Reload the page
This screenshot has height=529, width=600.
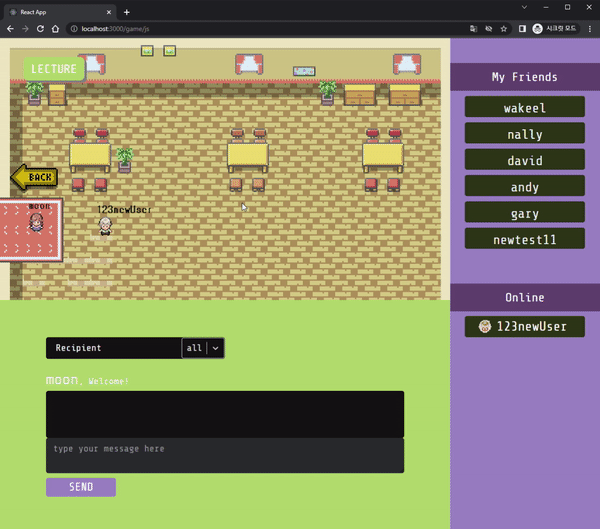(40, 29)
